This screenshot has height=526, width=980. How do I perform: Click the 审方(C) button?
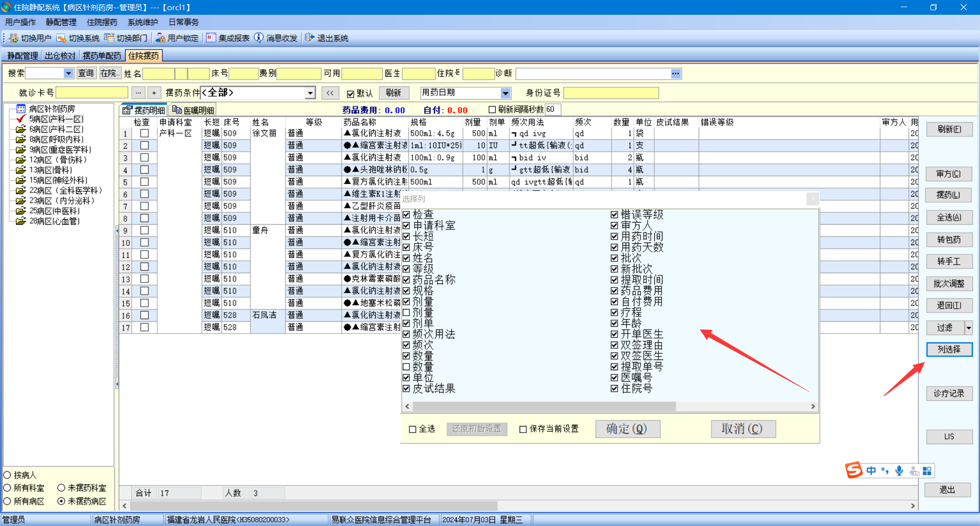(x=949, y=174)
